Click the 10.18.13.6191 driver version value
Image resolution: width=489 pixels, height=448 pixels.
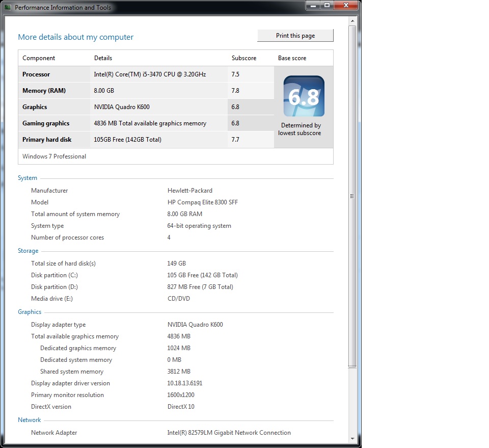[x=184, y=383]
